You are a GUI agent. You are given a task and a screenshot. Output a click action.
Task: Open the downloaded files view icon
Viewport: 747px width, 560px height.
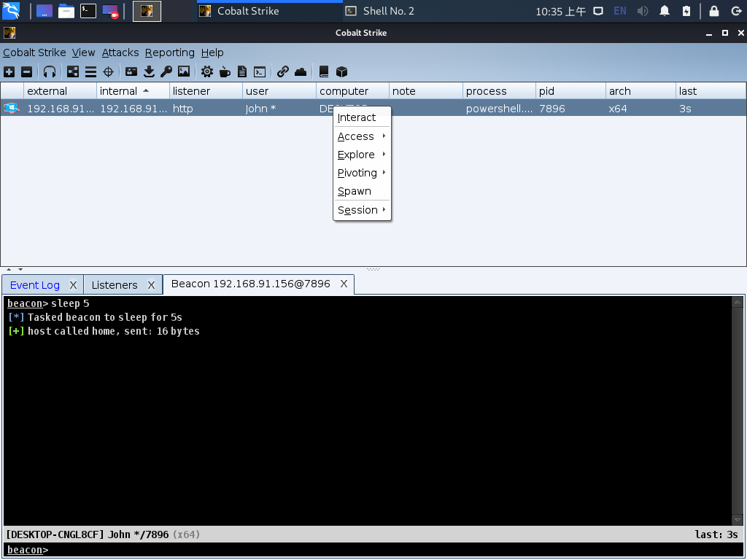click(150, 71)
